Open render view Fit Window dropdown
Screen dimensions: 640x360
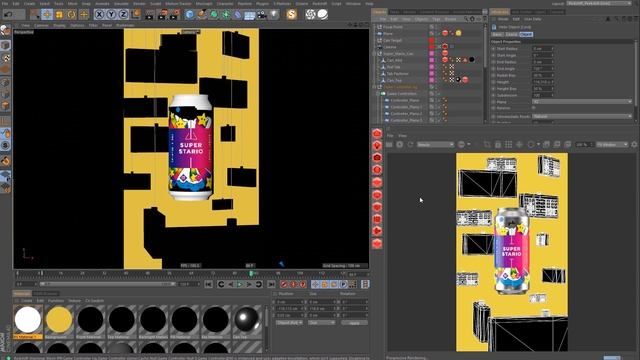[x=612, y=144]
